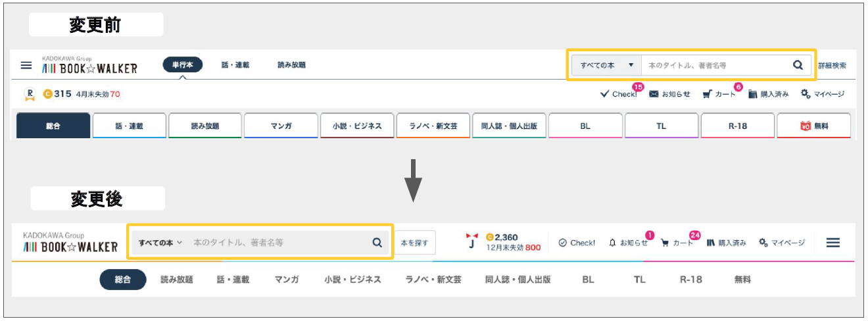Open the hamburger menu in the 変更後 header
This screenshot has width=868, height=321.
coord(832,243)
